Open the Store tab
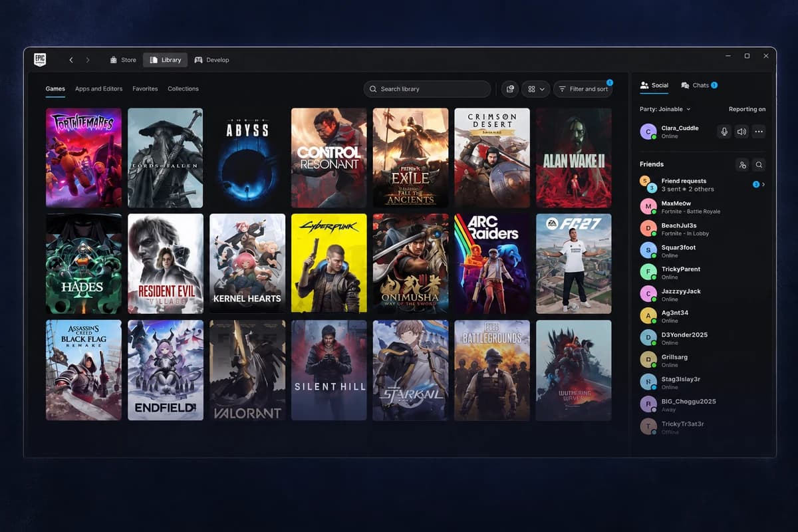Viewport: 798px width, 532px height. 123,60
